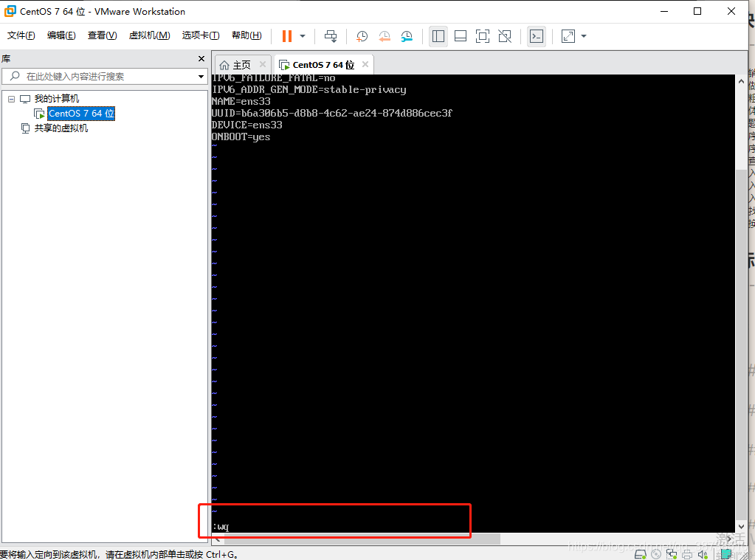Take a snapshot of the virtual machine
The height and width of the screenshot is (560, 755).
(362, 35)
